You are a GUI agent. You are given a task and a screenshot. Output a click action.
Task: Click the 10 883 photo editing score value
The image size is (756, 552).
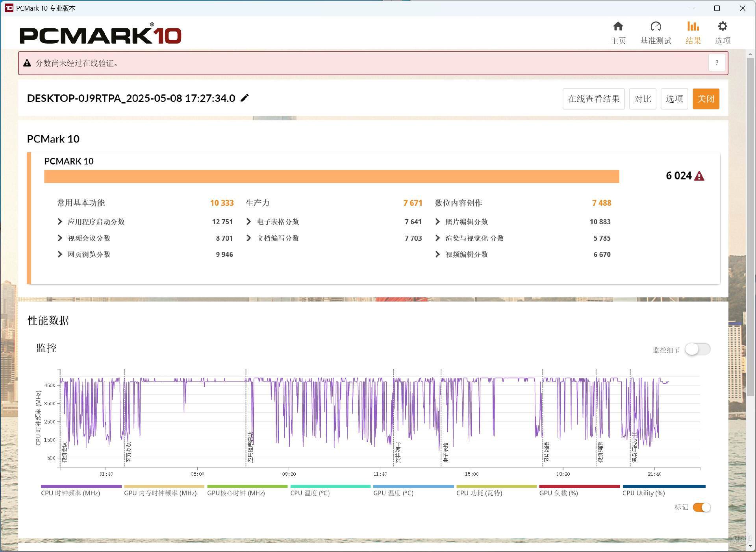click(x=600, y=222)
